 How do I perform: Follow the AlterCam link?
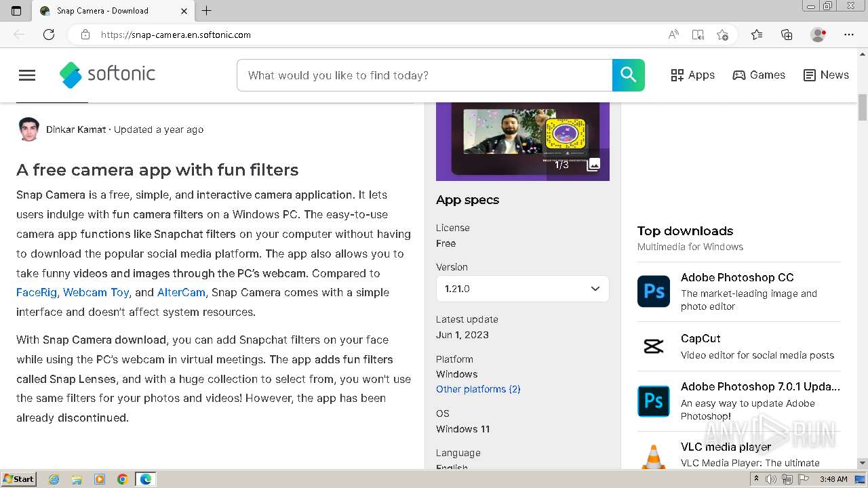[181, 292]
